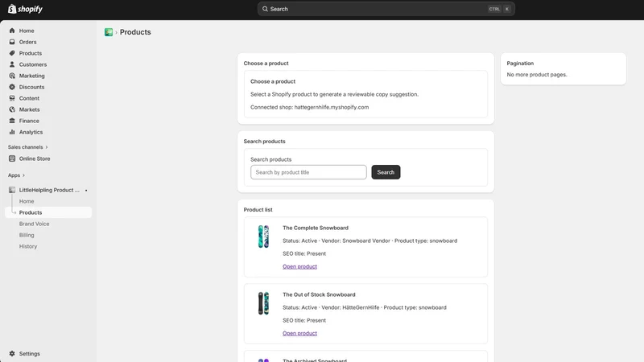Image resolution: width=644 pixels, height=362 pixels.
Task: Open product link for The Complete Snowboard
Action: [299, 266]
